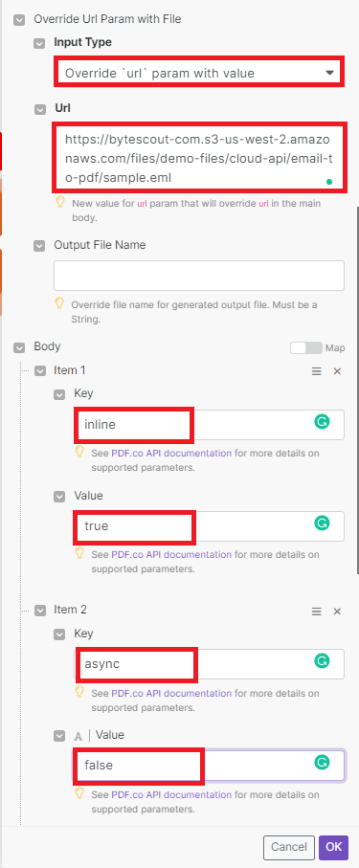Click Grammarly icon in Item 2 Key field
This screenshot has width=359, height=868.
322,661
